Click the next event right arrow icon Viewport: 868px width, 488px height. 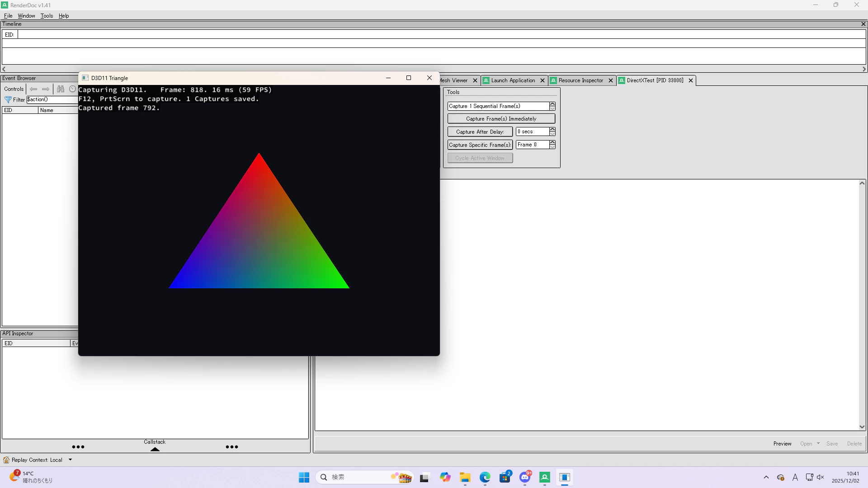[46, 89]
